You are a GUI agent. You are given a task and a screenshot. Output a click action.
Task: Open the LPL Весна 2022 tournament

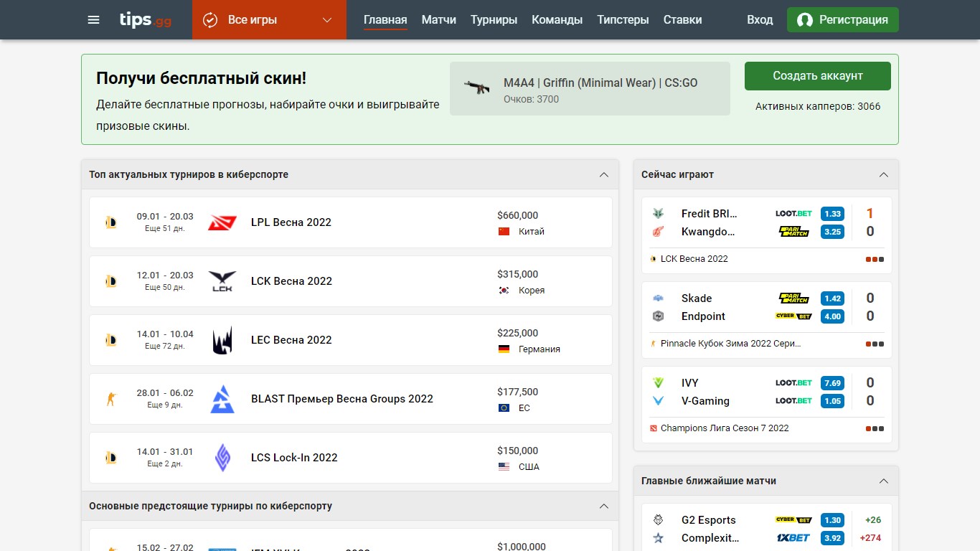click(x=350, y=222)
